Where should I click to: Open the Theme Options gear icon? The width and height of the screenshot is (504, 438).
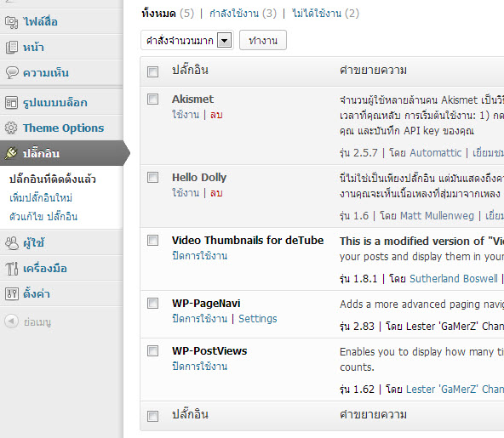point(11,128)
